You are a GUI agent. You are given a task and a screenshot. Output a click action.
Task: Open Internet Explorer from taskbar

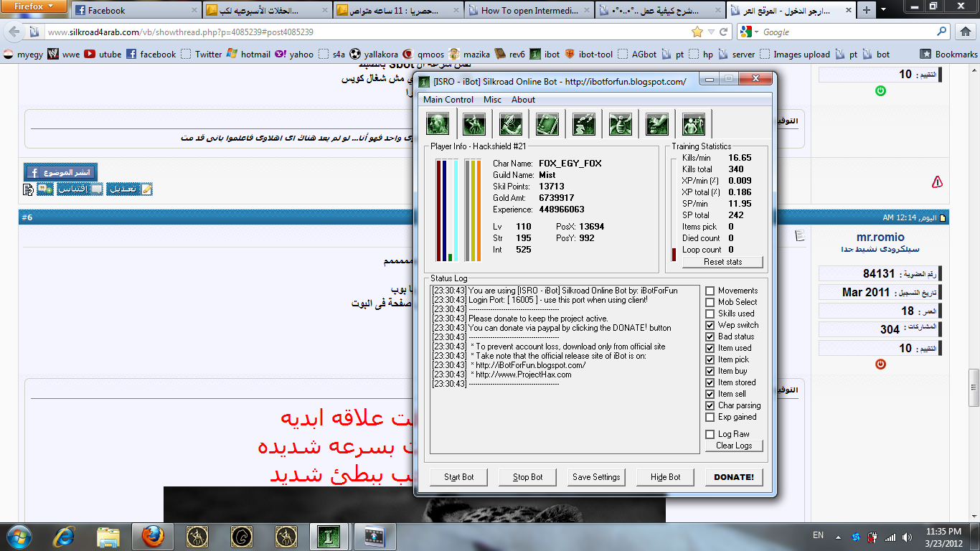coord(65,536)
